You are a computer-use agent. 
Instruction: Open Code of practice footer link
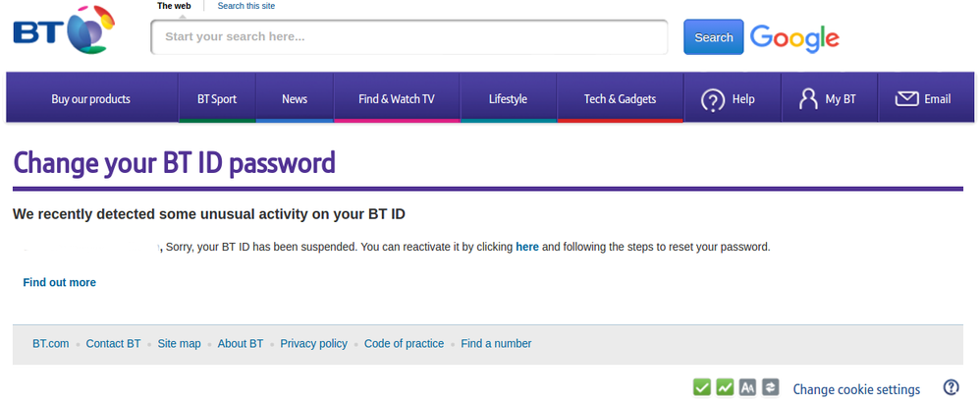click(404, 344)
